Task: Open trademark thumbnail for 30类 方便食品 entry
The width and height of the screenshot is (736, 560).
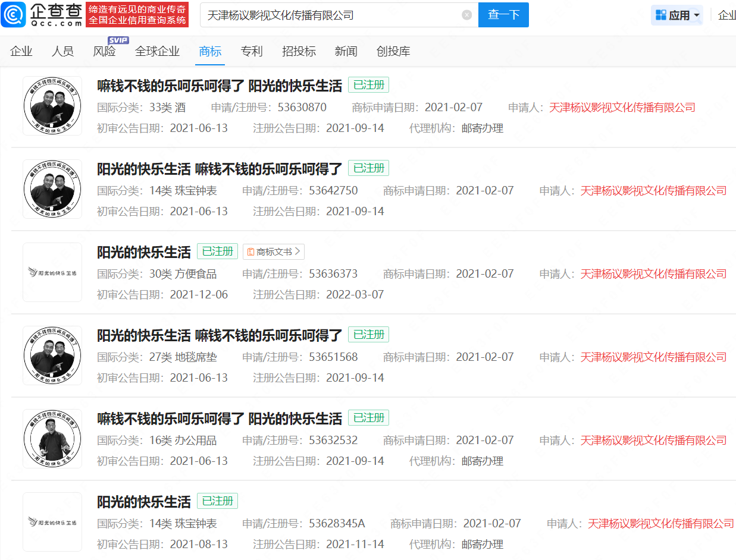Action: coord(52,272)
